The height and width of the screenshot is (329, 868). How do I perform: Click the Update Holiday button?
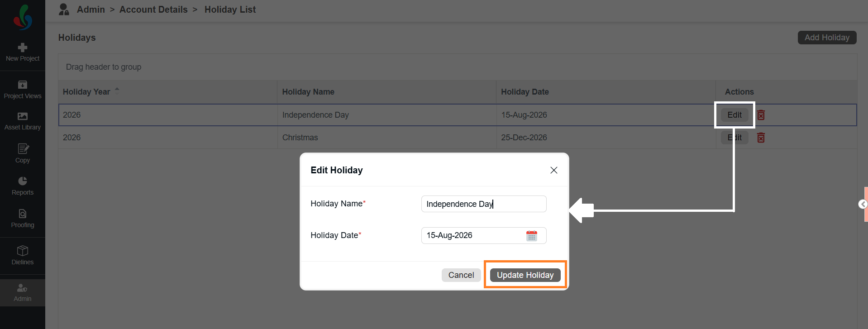point(525,275)
